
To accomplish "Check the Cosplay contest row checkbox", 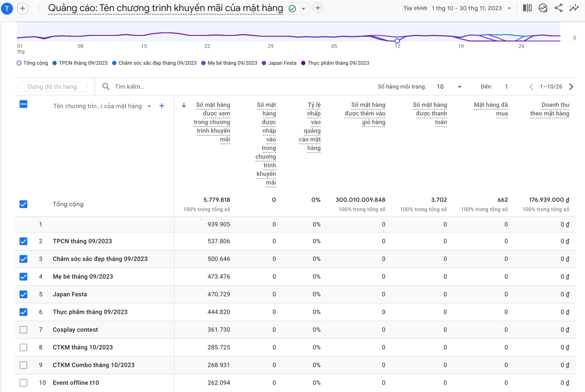I will coord(23,330).
